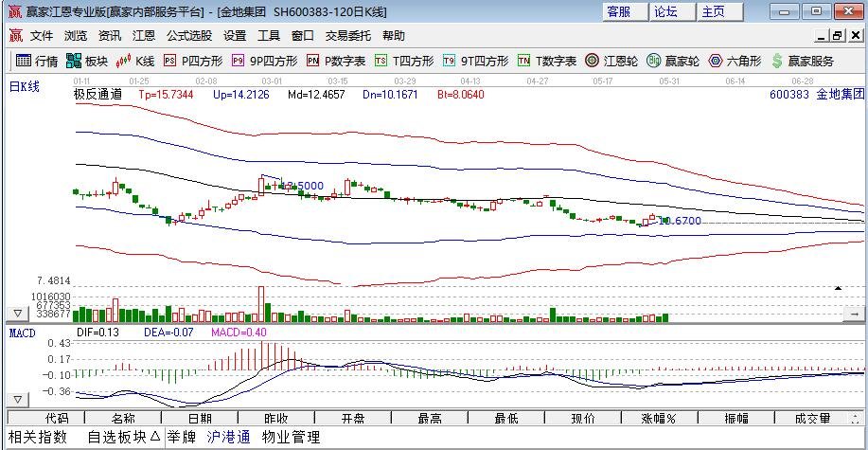The width and height of the screenshot is (868, 450).
Task: Open the 浏览 menu
Action: tap(76, 36)
